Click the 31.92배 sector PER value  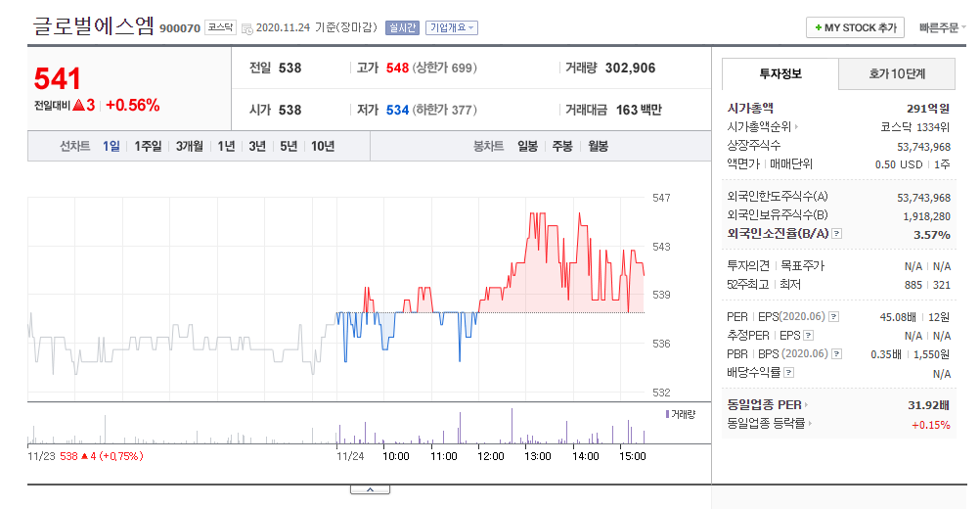pos(929,405)
